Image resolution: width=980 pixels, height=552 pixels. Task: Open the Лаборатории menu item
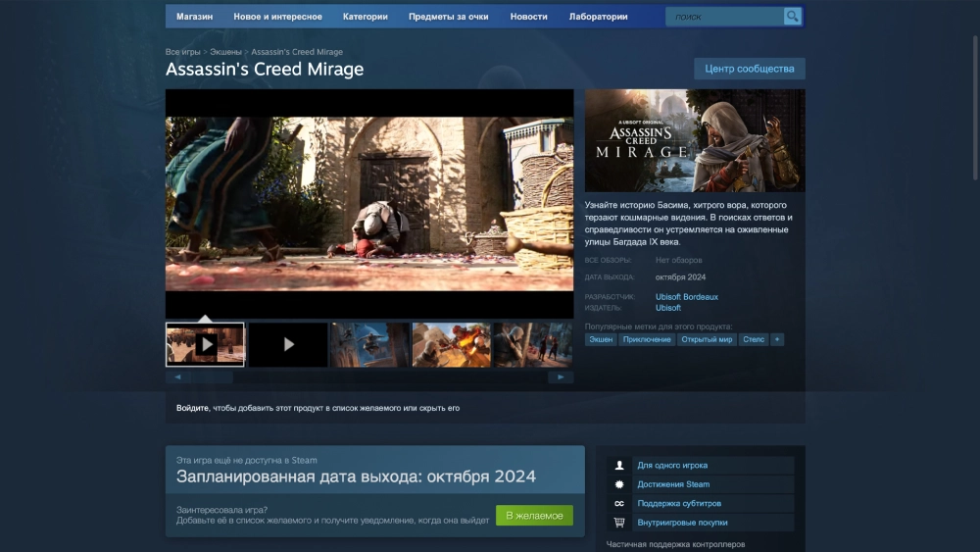coord(598,17)
